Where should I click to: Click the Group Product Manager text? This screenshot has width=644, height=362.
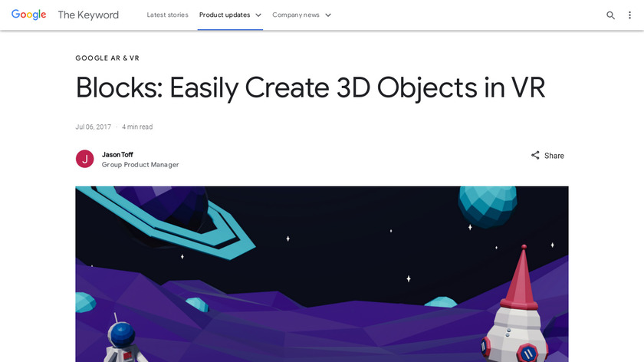pos(140,165)
